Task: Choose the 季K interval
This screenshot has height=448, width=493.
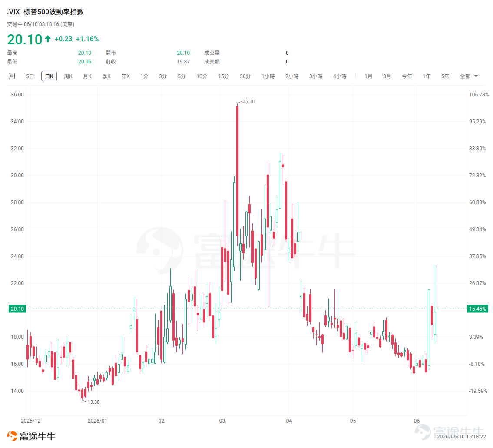Action: point(106,76)
